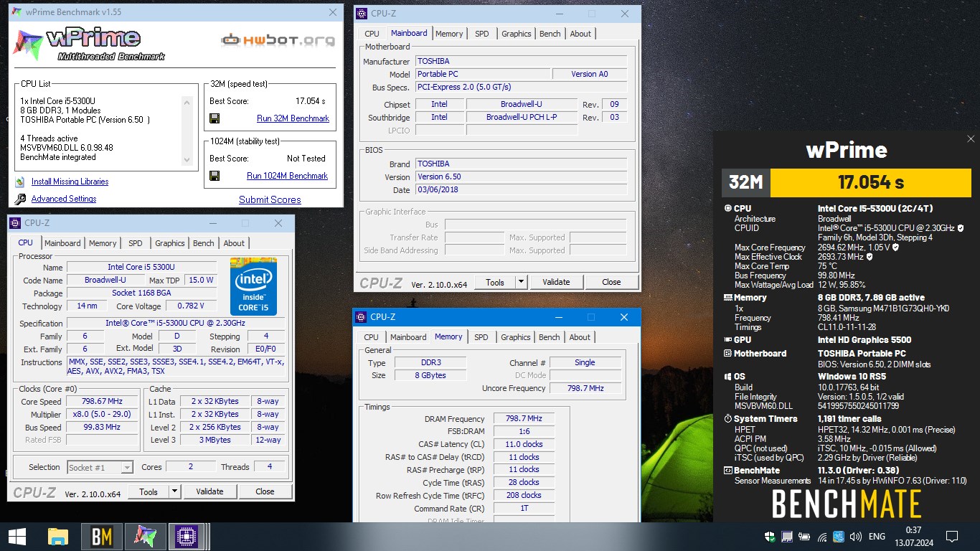Open Advanced Settings link
980x551 pixels.
click(64, 199)
